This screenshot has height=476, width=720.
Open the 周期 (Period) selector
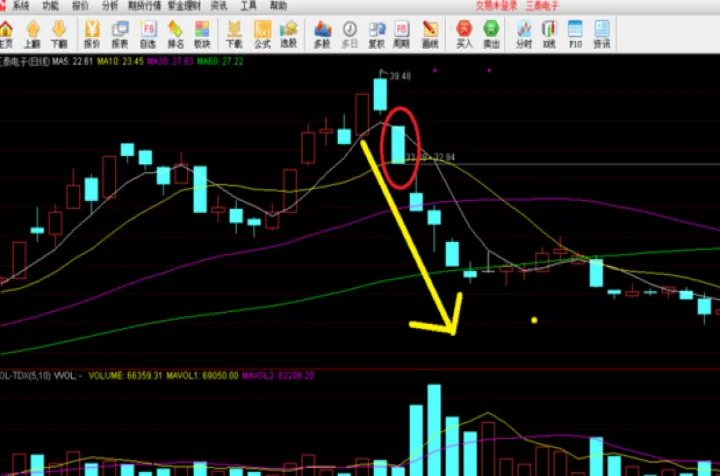click(402, 33)
